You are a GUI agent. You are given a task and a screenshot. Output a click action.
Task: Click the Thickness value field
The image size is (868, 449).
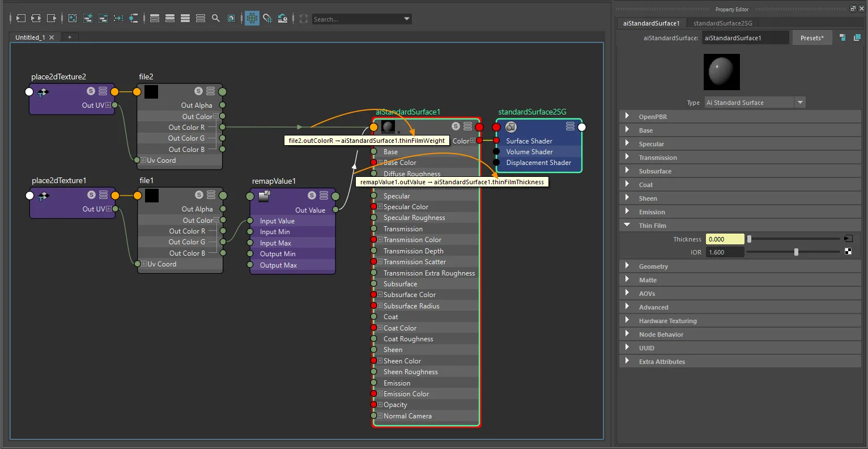pos(725,239)
